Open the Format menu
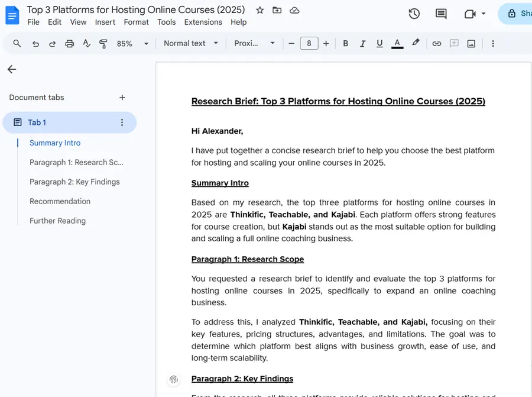532x397 pixels. point(136,22)
